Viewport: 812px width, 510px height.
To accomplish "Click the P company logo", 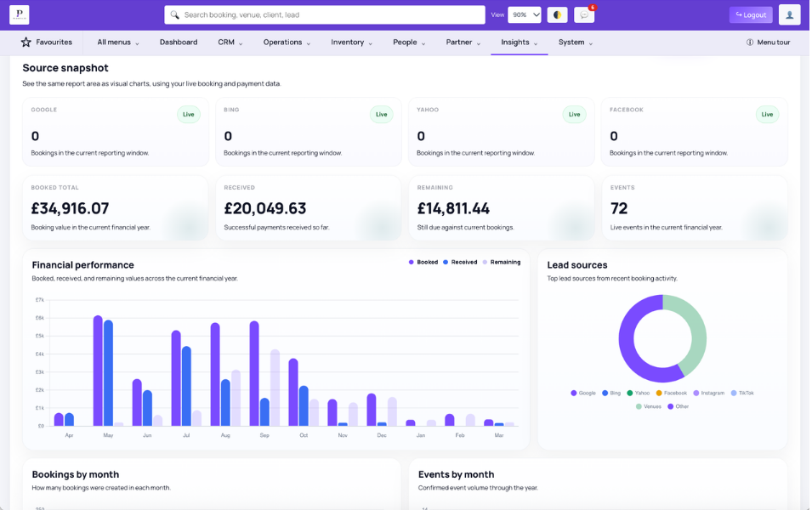I will [20, 14].
